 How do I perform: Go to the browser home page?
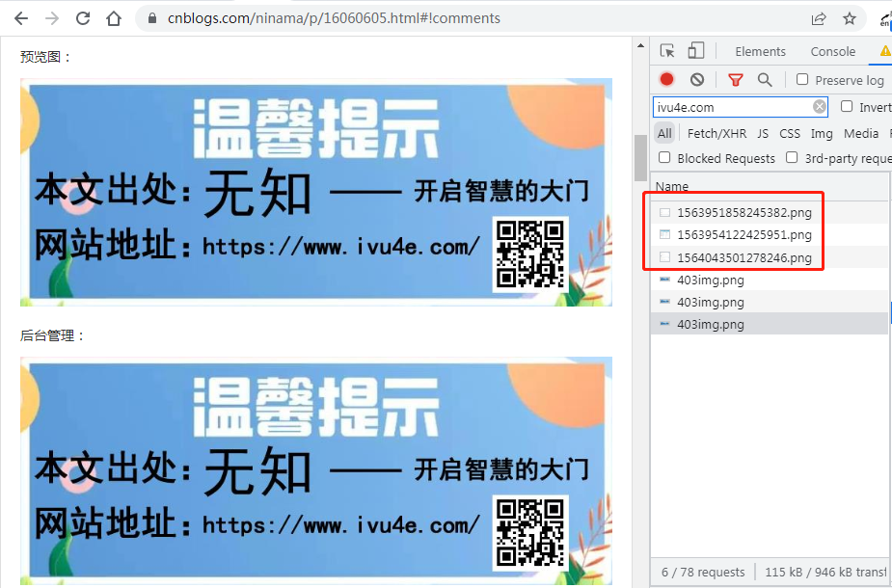[x=114, y=18]
